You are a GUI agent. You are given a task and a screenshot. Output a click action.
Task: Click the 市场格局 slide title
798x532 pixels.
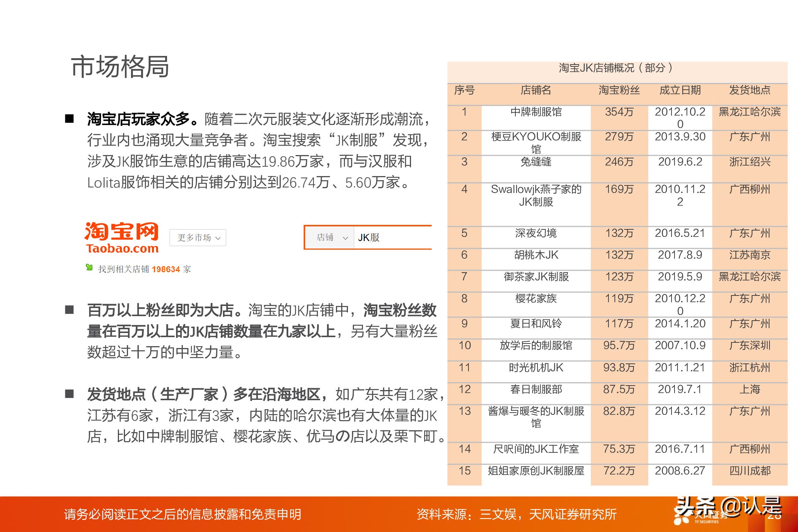click(120, 67)
